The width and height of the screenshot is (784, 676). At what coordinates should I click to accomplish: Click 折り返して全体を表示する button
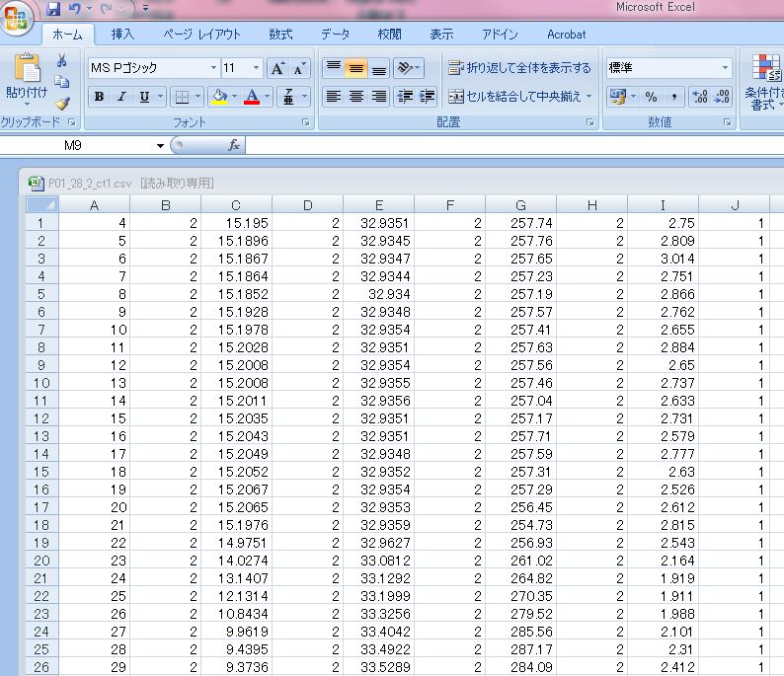519,68
